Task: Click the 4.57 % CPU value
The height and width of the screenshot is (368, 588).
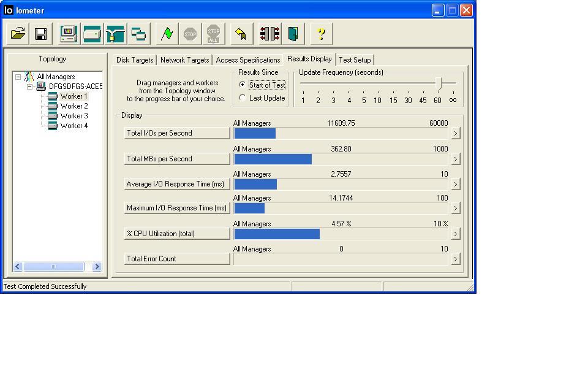Action: [341, 224]
